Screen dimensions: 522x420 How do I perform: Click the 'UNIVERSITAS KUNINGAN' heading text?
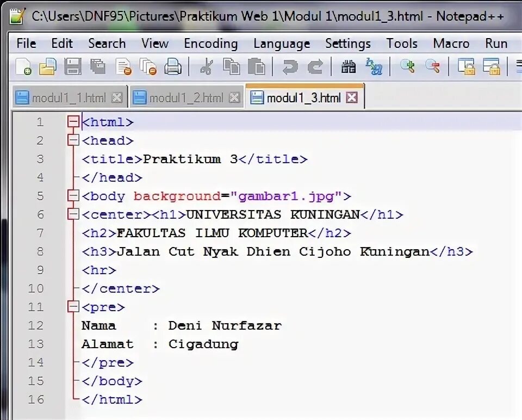(273, 214)
